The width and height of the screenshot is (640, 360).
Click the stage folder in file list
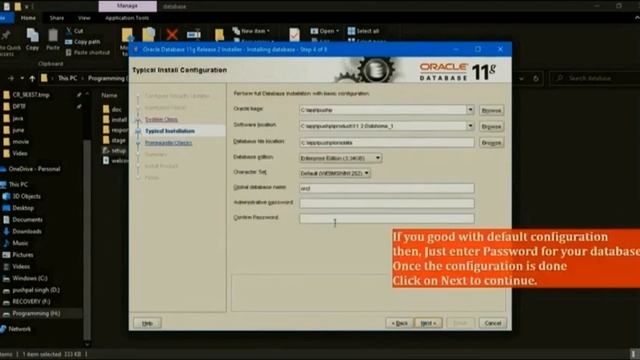pyautogui.click(x=118, y=140)
